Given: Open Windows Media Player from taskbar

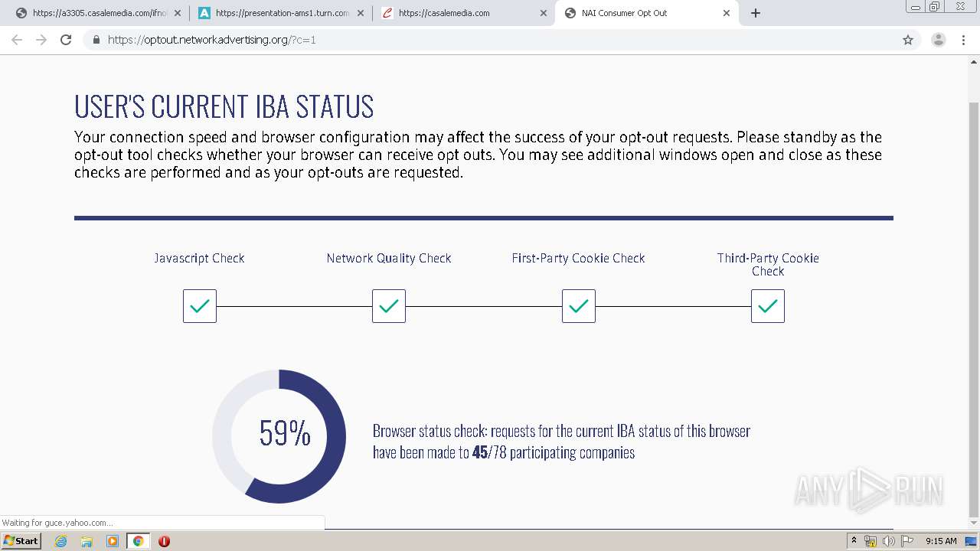Looking at the screenshot, I should 113,541.
